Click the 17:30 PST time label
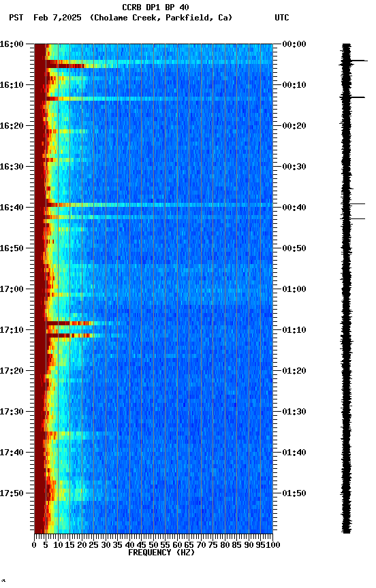The height and width of the screenshot is (588, 376). coord(12,412)
